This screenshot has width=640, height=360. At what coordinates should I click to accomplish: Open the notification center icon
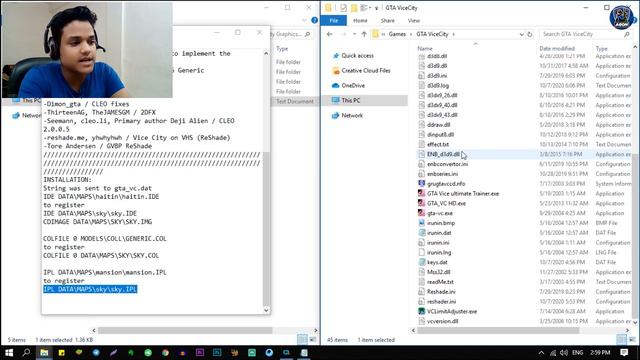pyautogui.click(x=624, y=352)
